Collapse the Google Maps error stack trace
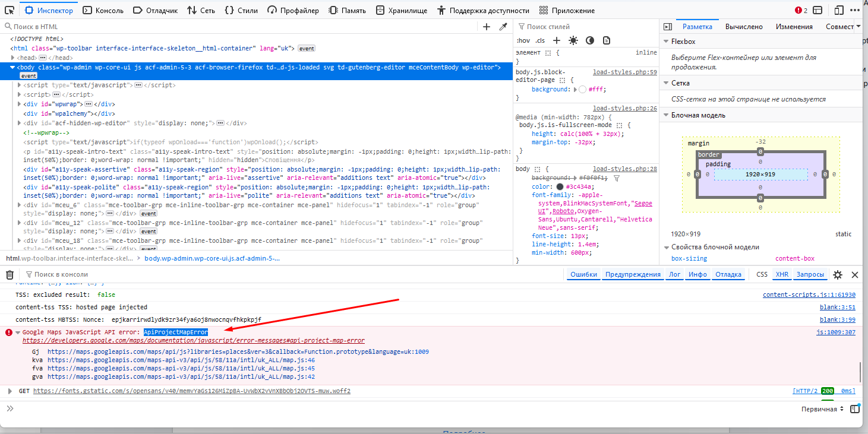Viewport: 868px width, 434px height. pos(18,332)
